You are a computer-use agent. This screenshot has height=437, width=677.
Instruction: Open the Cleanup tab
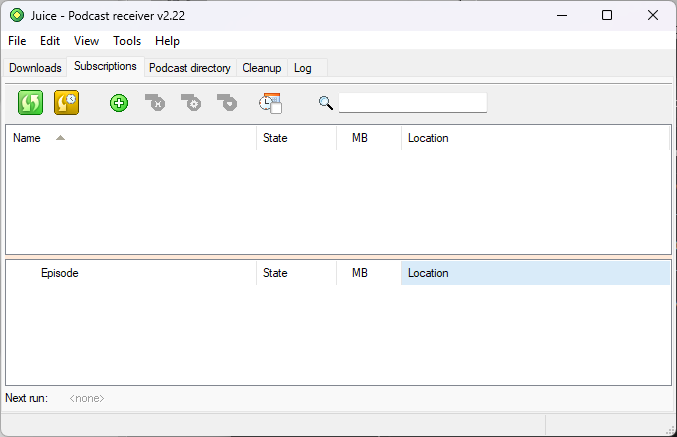coord(261,68)
